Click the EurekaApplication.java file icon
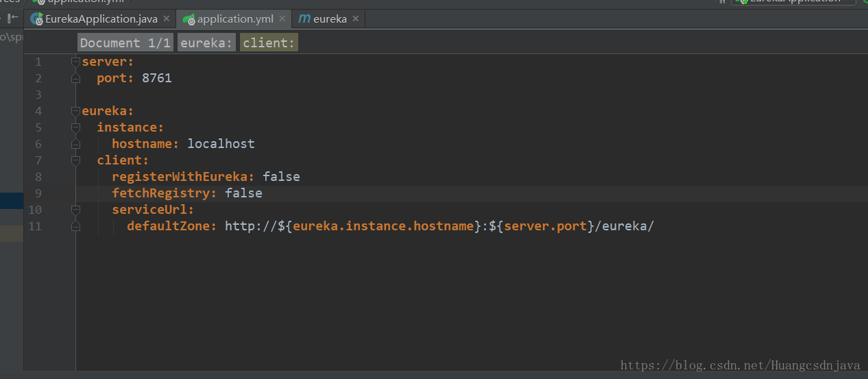The image size is (868, 379). pyautogui.click(x=36, y=19)
